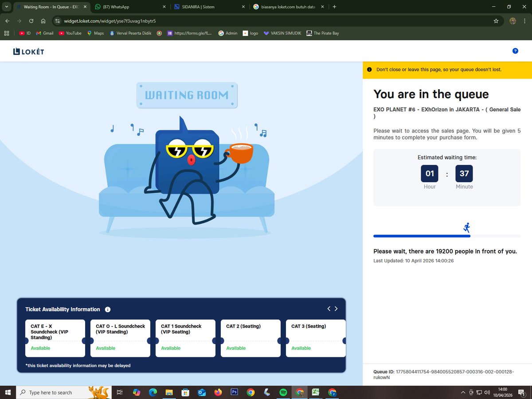The height and width of the screenshot is (399, 532).
Task: Open a new browser tab
Action: (x=334, y=7)
